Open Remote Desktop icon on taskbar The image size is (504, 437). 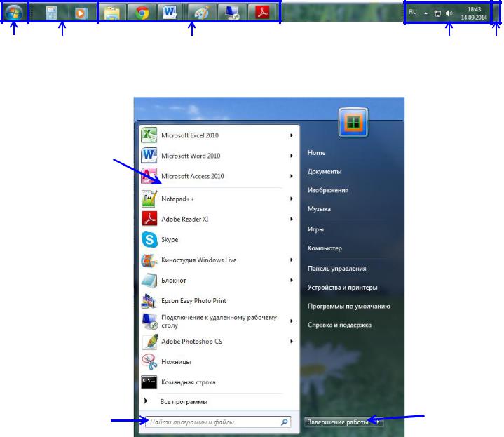tap(232, 13)
